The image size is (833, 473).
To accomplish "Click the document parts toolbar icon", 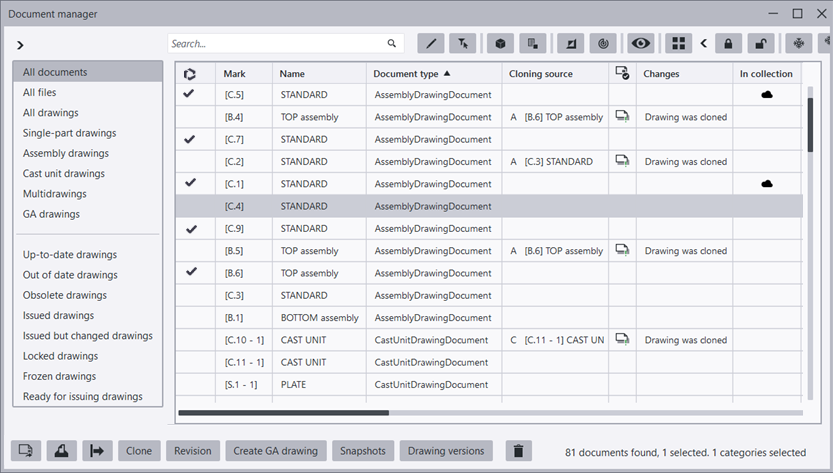I will pos(532,44).
